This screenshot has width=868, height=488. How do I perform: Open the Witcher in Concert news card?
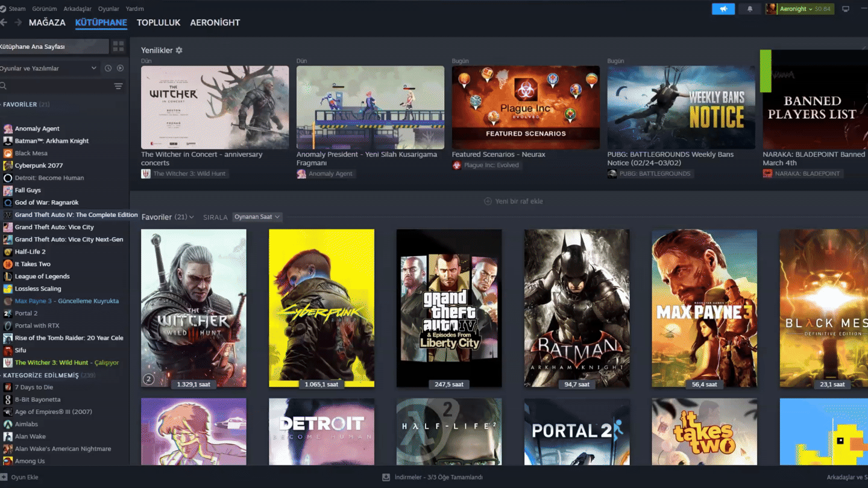coord(215,107)
